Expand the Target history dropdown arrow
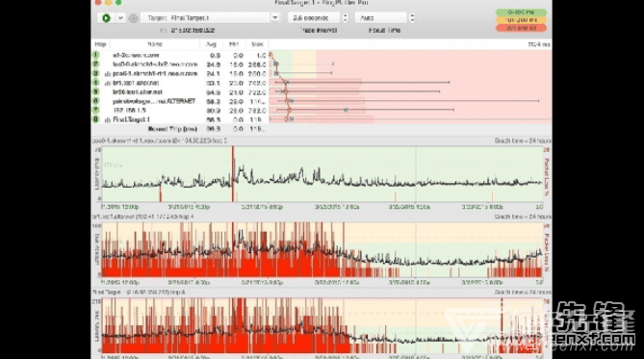 coord(274,17)
